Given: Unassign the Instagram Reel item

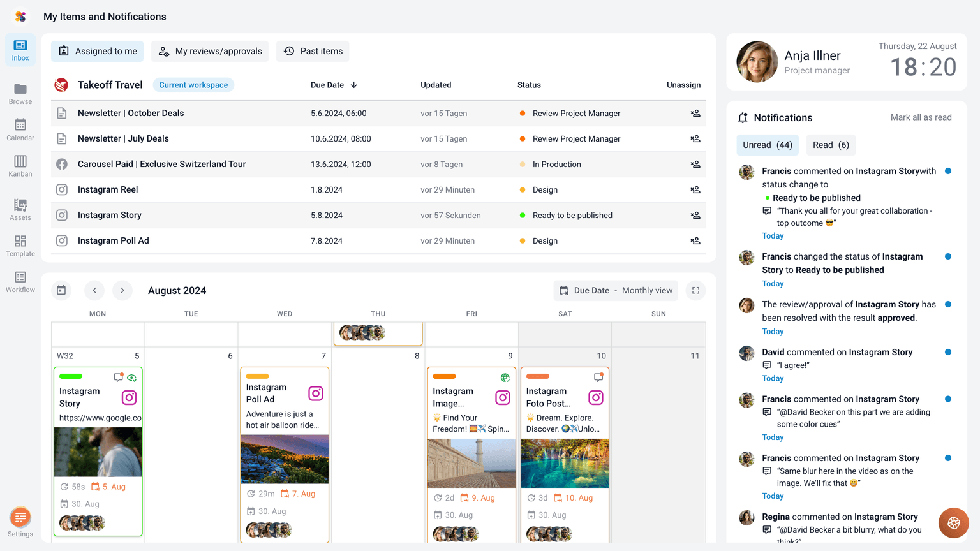Looking at the screenshot, I should click(x=695, y=189).
